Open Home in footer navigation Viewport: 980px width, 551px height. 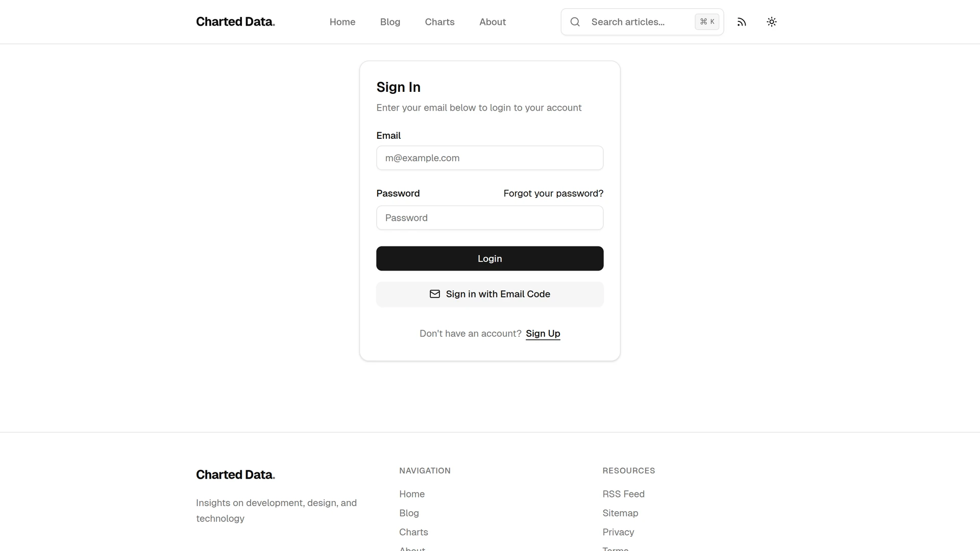(x=412, y=494)
